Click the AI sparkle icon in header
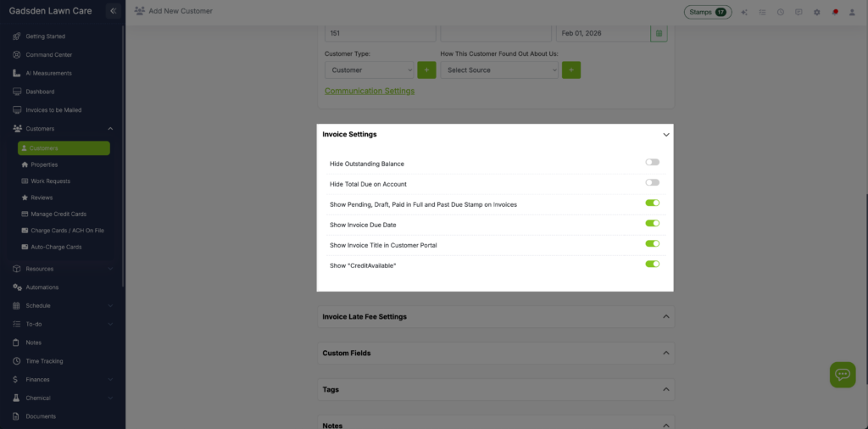This screenshot has width=868, height=429. (744, 12)
